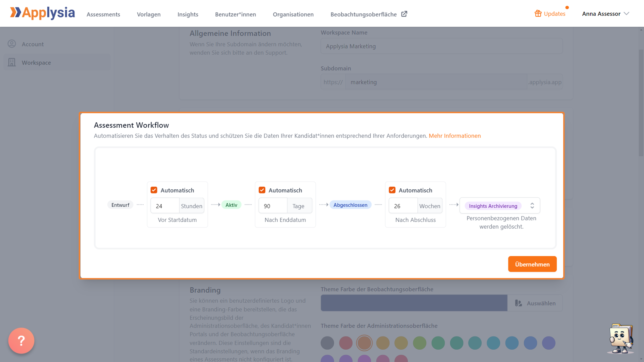Open Benutzer*innen in the navigation

[235, 14]
